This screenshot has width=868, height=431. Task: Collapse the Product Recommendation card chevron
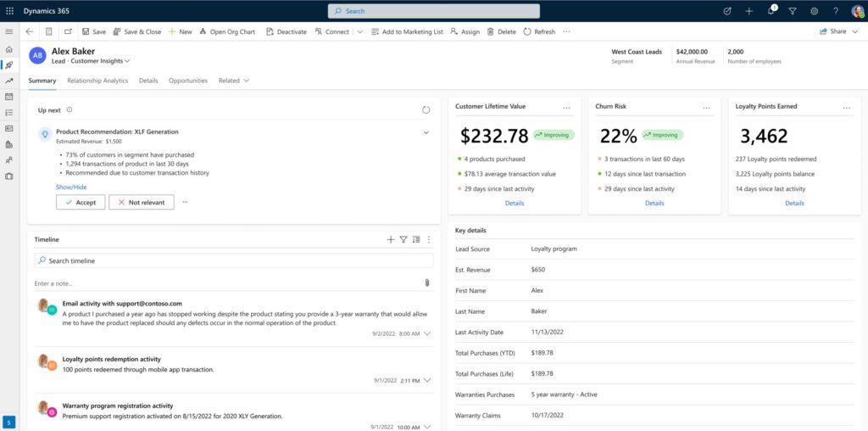point(426,132)
